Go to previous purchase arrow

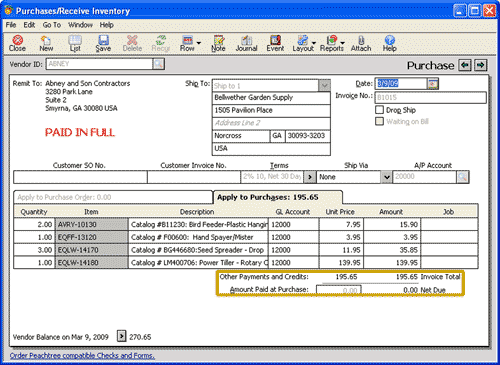click(465, 65)
